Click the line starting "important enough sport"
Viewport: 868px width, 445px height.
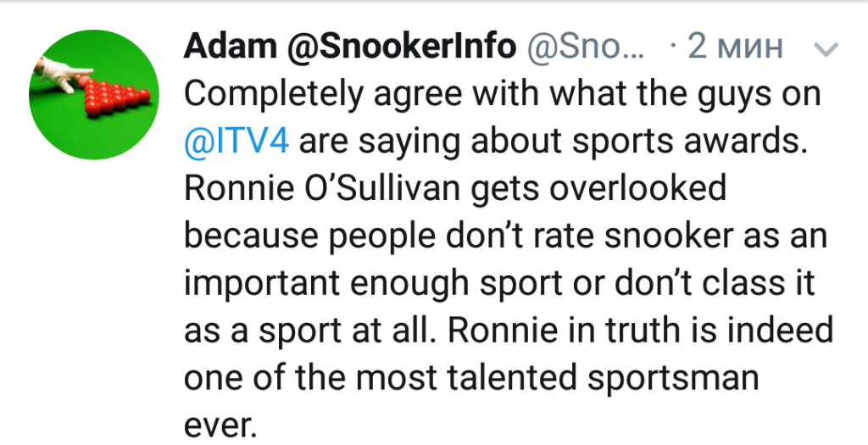498,281
